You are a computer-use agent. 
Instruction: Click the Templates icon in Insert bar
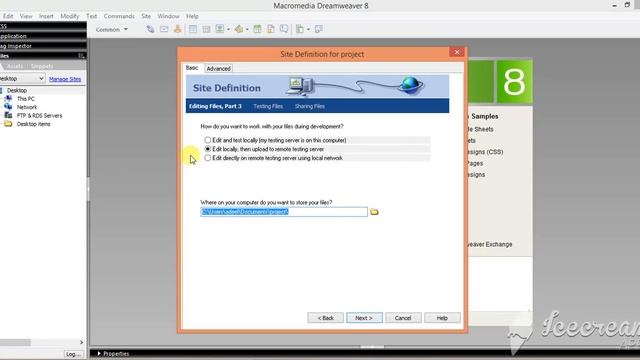tap(300, 29)
